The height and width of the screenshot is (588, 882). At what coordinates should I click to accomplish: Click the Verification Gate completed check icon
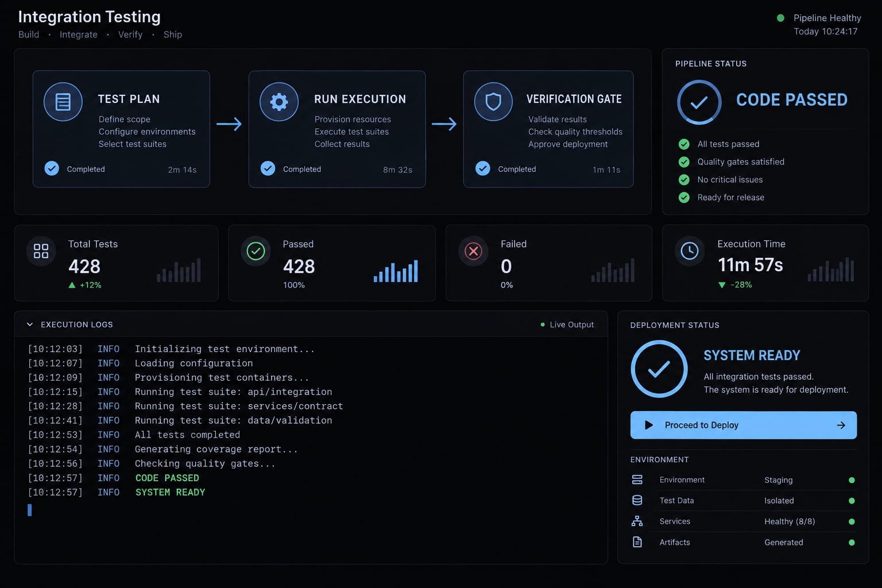click(483, 169)
